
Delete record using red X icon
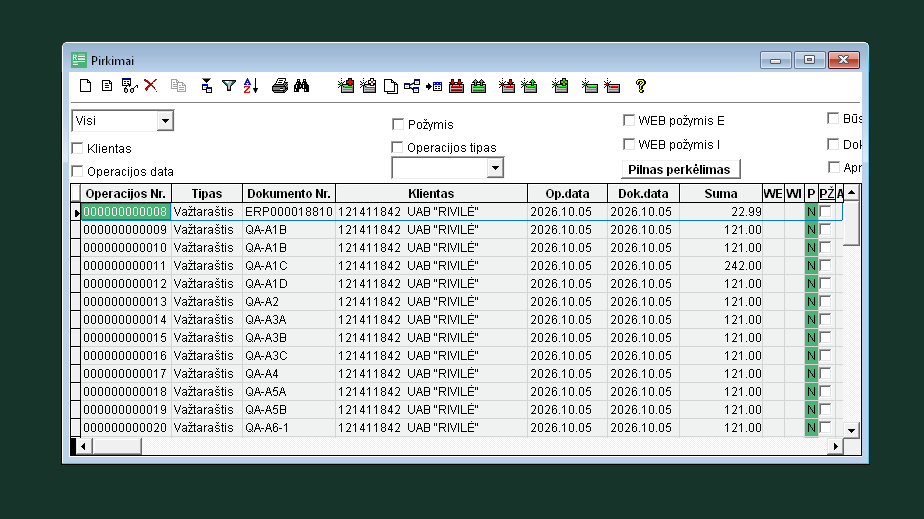[x=151, y=85]
